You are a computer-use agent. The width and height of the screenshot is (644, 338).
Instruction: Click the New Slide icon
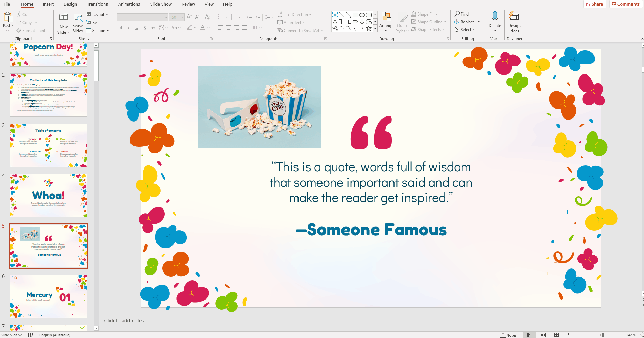(x=63, y=17)
